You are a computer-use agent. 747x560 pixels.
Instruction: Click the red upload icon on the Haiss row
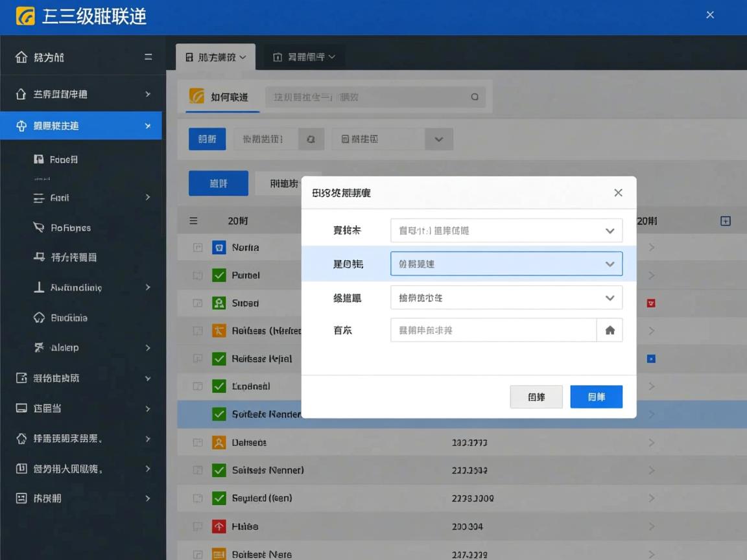(x=219, y=526)
